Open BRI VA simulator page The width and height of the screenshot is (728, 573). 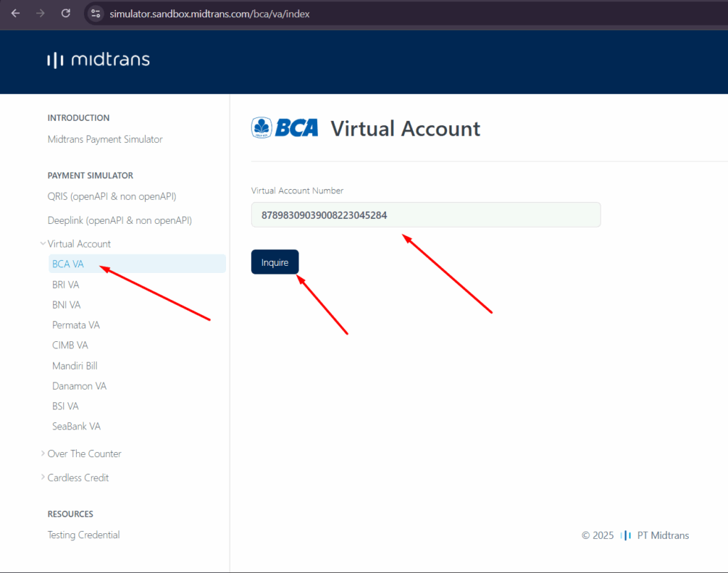tap(65, 284)
